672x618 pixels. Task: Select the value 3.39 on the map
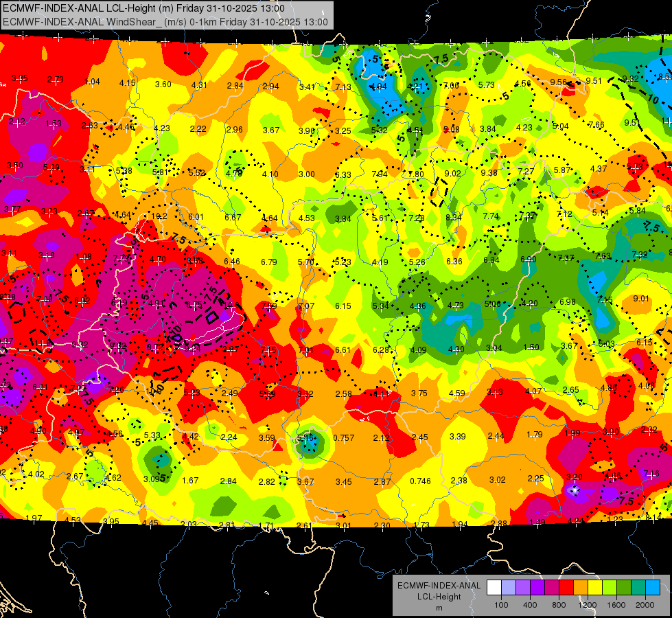pyautogui.click(x=458, y=436)
